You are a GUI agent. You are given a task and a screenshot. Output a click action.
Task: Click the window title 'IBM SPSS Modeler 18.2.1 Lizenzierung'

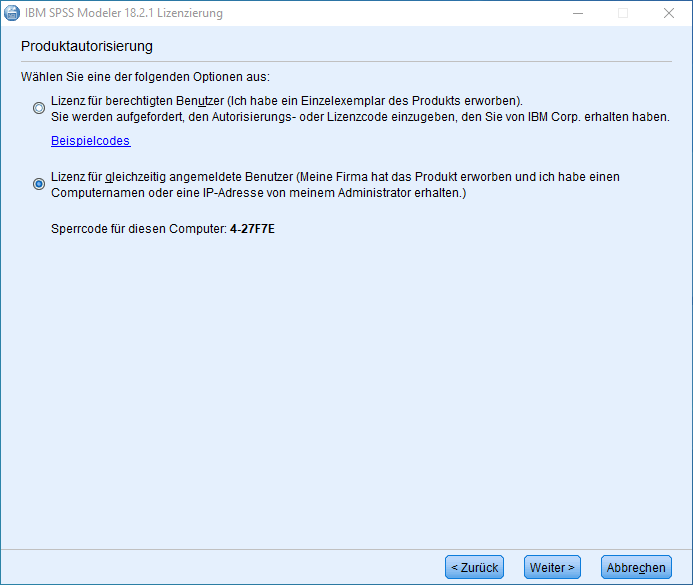pos(124,13)
